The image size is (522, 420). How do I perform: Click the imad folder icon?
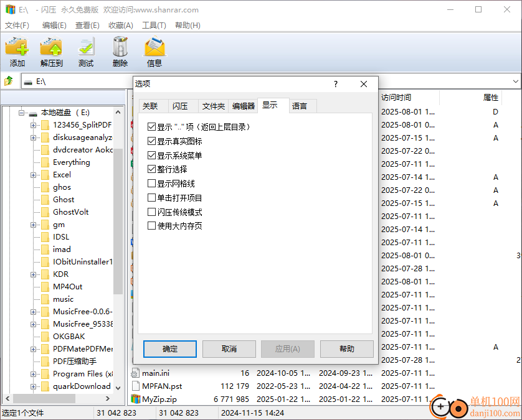pos(45,250)
